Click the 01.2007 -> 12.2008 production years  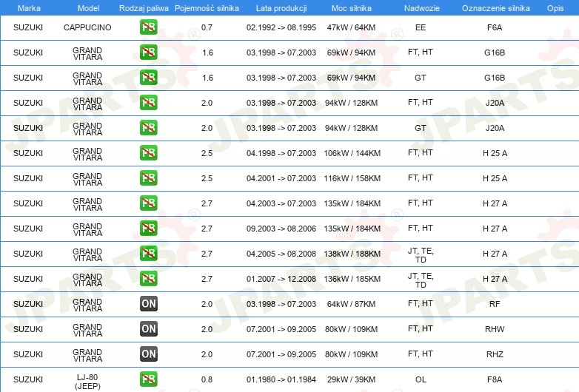(281, 279)
